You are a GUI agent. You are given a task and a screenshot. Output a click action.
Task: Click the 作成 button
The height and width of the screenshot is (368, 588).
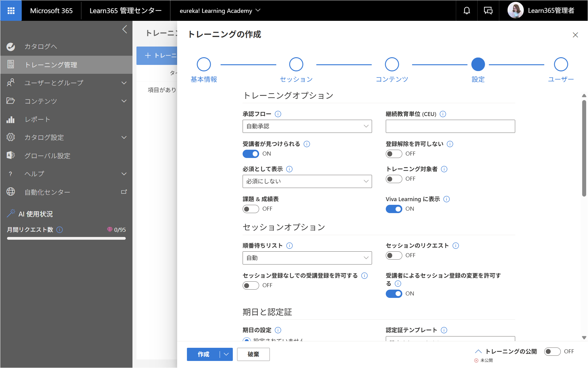pyautogui.click(x=203, y=354)
